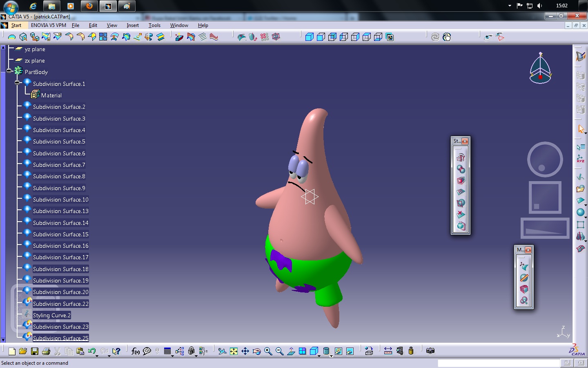Select Subdivision Surface.10 in the tree
The width and height of the screenshot is (588, 368).
point(61,200)
